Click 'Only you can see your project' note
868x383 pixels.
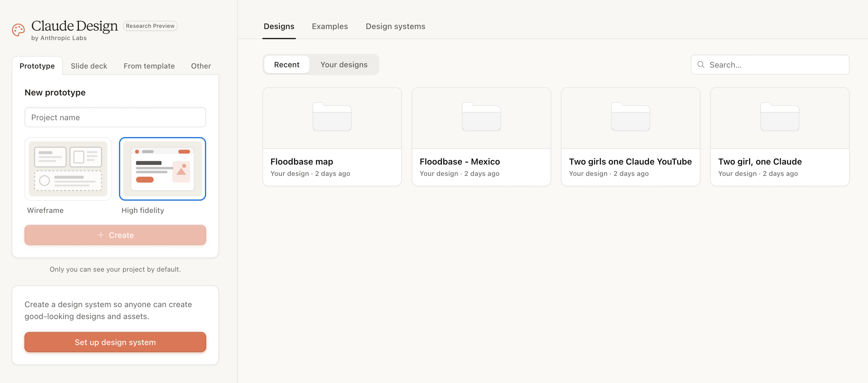pos(115,270)
